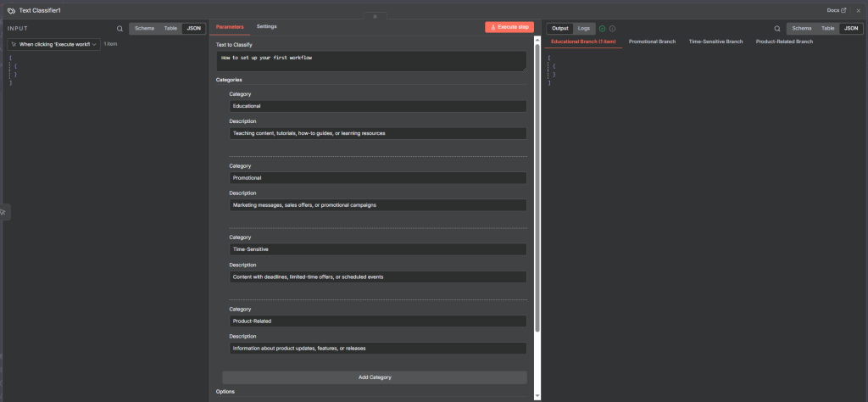This screenshot has width=868, height=402.
Task: Click the Add Category button
Action: 374,377
